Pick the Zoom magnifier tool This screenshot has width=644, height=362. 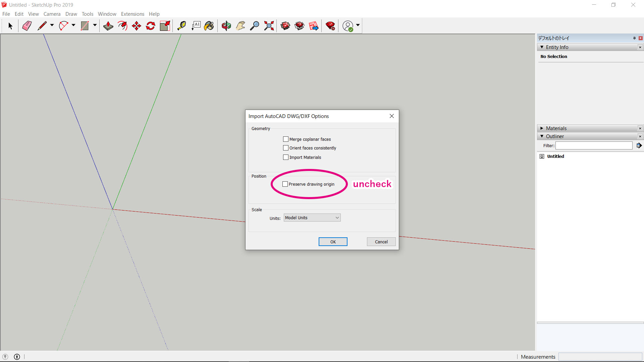[x=255, y=26]
